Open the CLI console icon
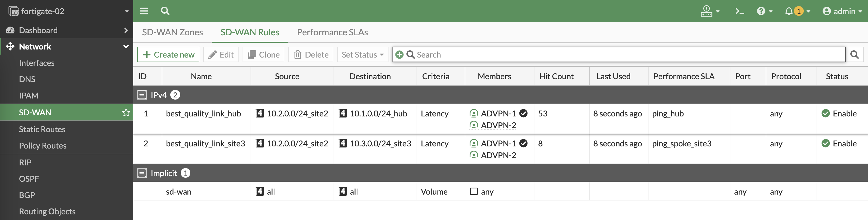 tap(739, 11)
